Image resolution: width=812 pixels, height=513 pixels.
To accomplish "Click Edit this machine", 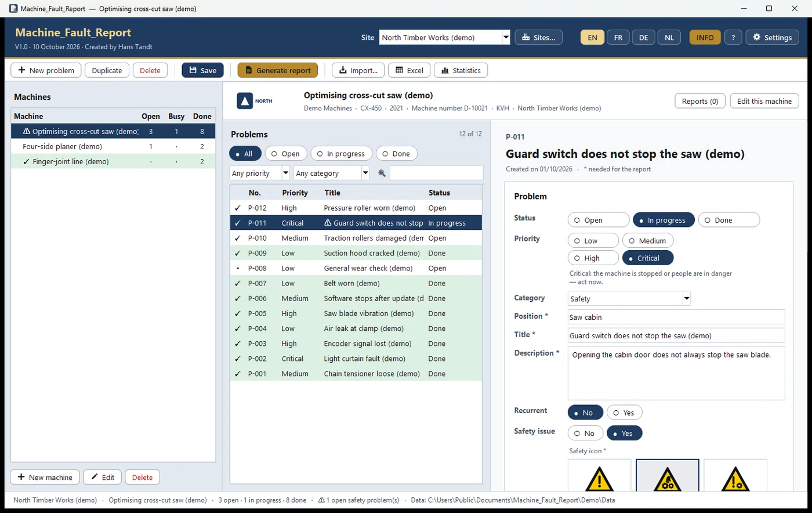I will coord(764,101).
